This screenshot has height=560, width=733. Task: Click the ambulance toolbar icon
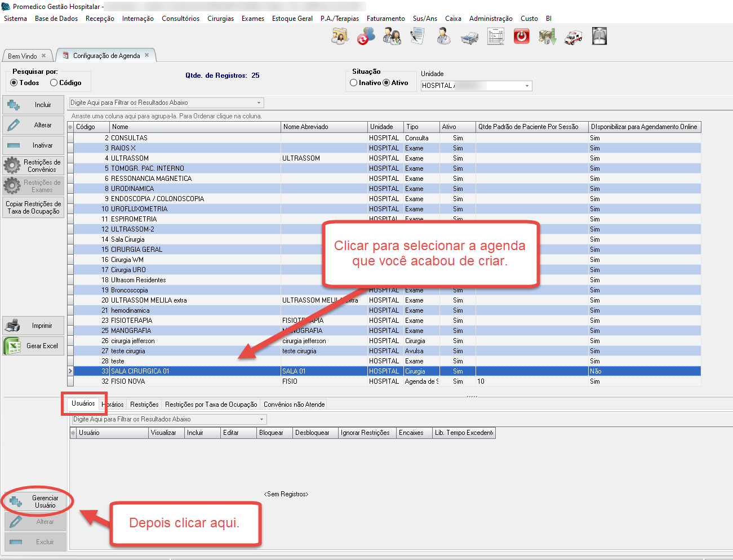pyautogui.click(x=574, y=38)
